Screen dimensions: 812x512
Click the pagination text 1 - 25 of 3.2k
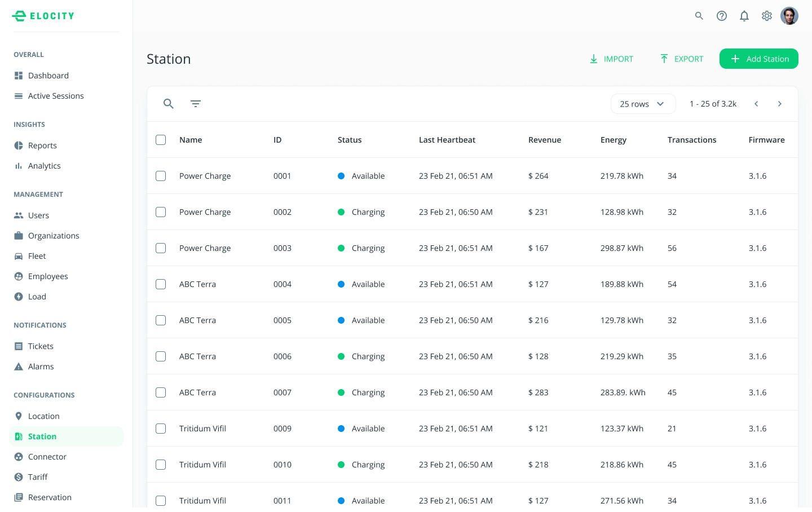coord(713,104)
